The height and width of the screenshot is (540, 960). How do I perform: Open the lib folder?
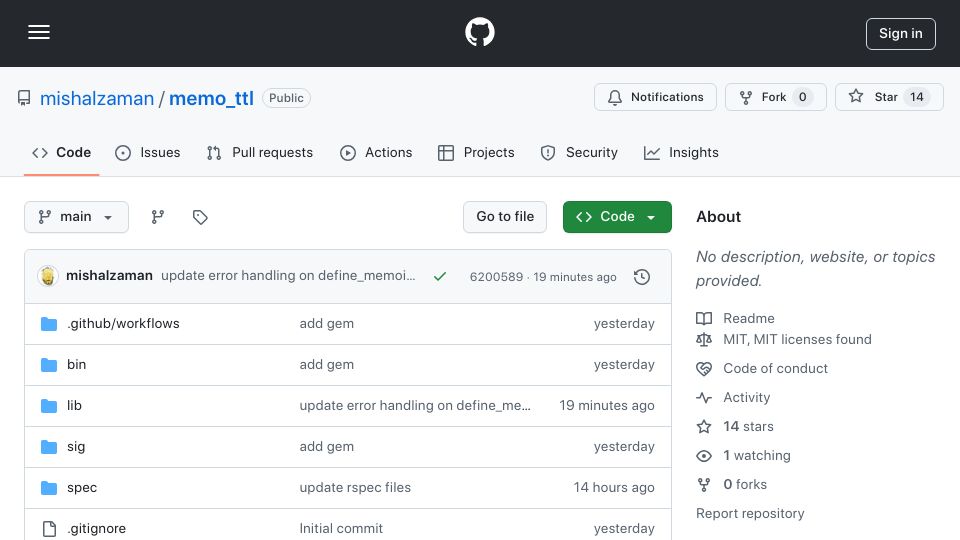pos(74,405)
